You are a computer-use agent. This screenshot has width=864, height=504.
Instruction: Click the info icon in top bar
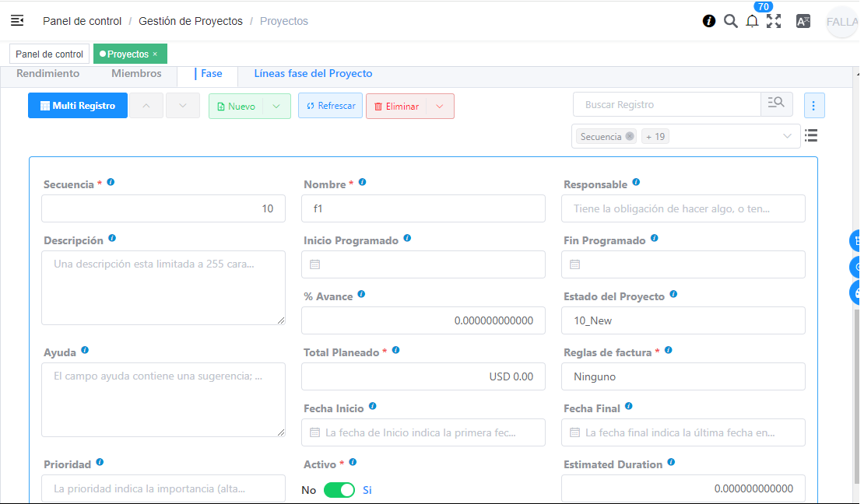coord(709,21)
